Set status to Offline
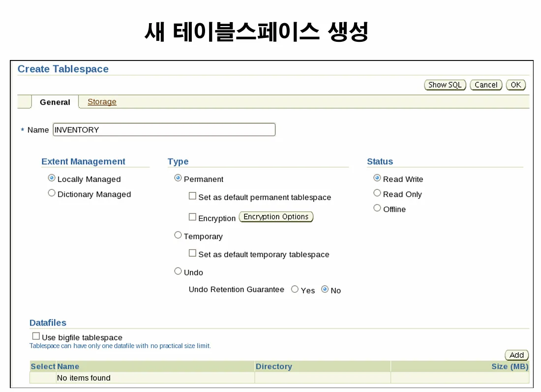Viewport: 541px width, 392px height. [377, 208]
